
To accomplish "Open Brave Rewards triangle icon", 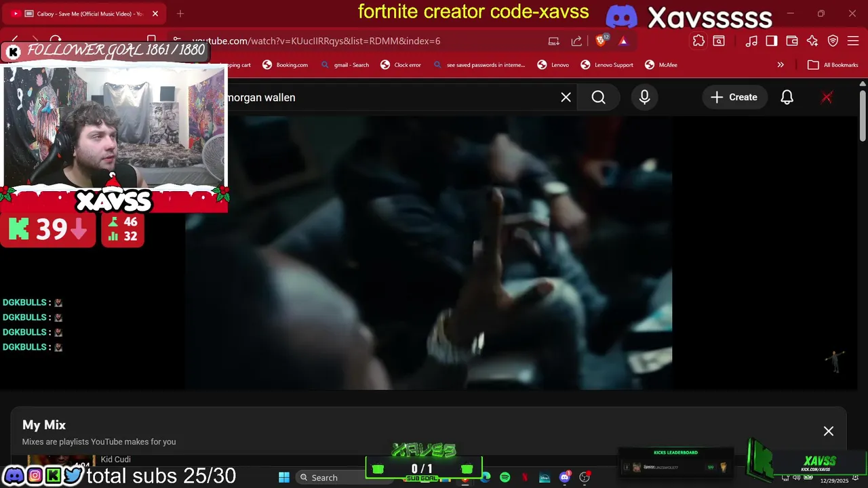I will 623,41.
